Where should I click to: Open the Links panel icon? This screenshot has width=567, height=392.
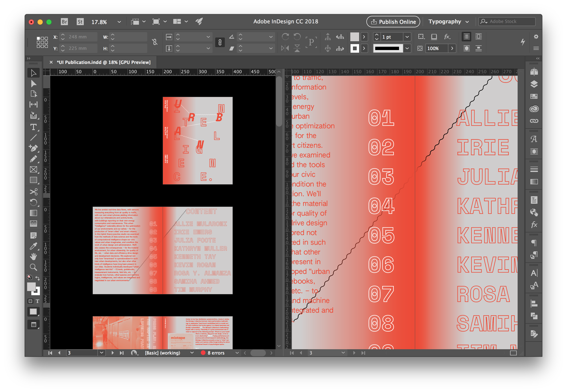[x=534, y=121]
